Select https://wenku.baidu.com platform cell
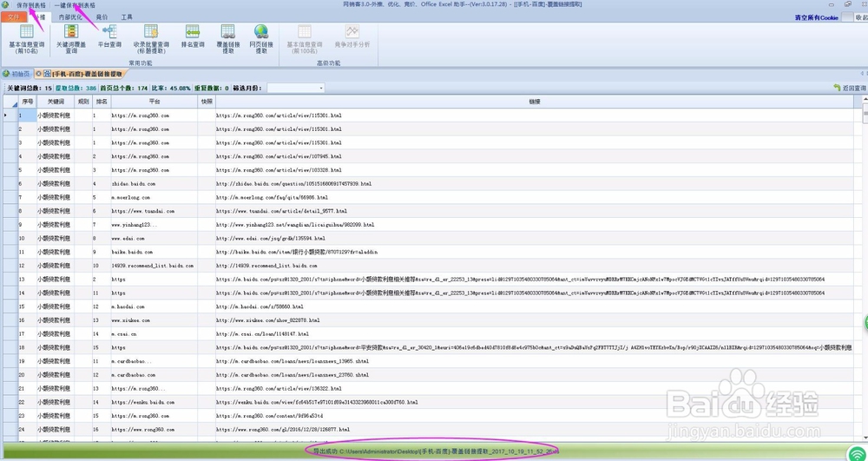This screenshot has height=461, width=868. [x=155, y=402]
